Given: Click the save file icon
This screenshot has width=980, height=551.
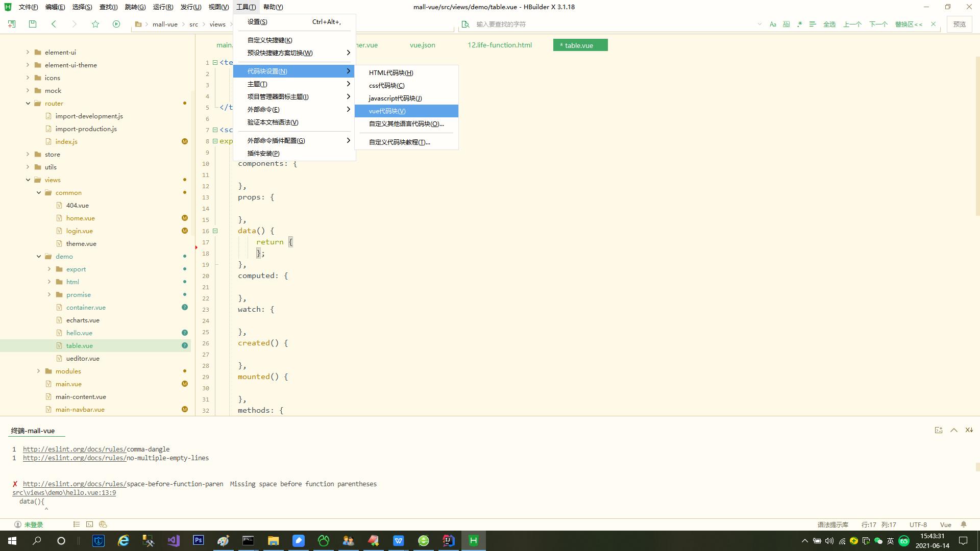Looking at the screenshot, I should click(x=32, y=24).
